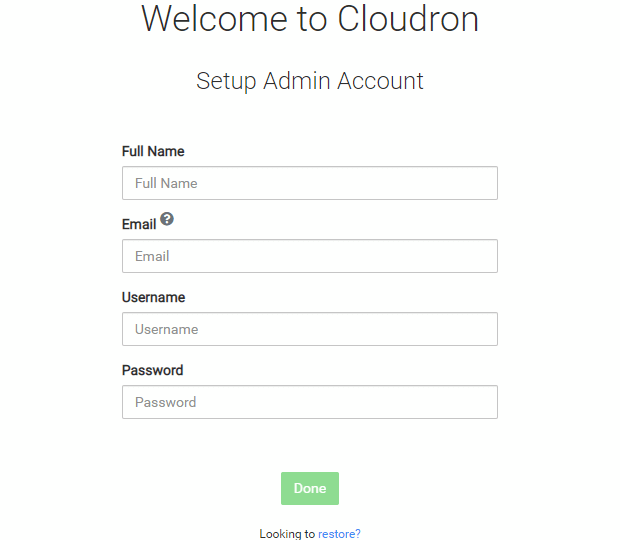Select the Username input field
Viewport: 620px width, 540px height.
310,329
